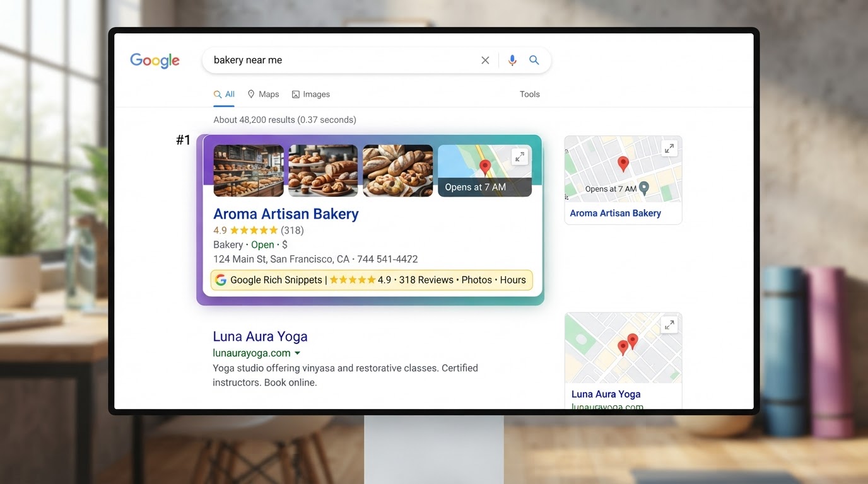This screenshot has height=484, width=868.
Task: Click the About 48,200 results text
Action: 284,120
